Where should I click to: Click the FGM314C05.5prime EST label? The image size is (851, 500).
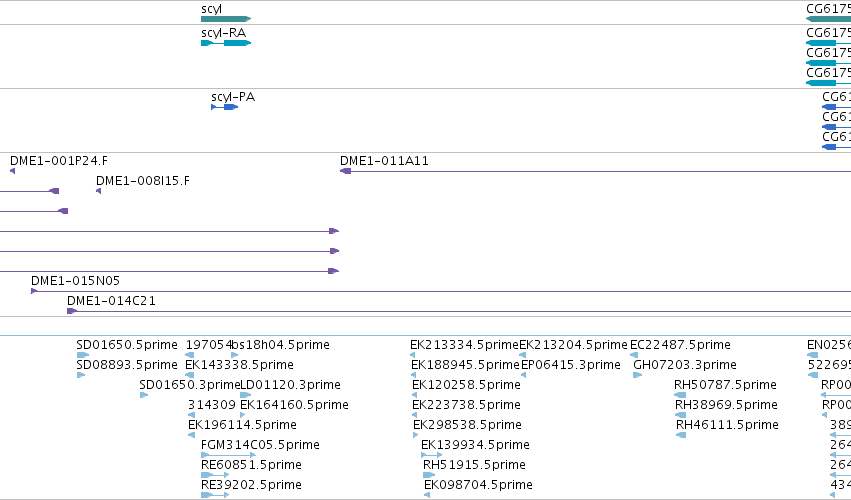[260, 445]
